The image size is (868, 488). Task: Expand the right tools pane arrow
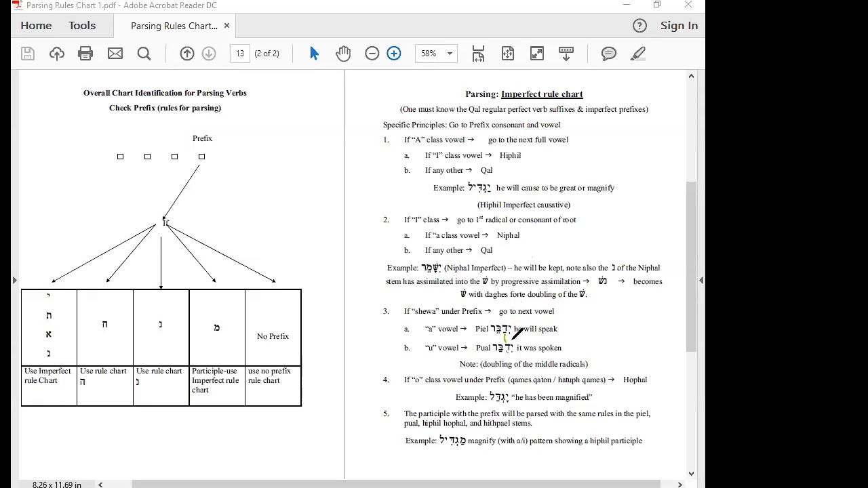click(x=701, y=280)
